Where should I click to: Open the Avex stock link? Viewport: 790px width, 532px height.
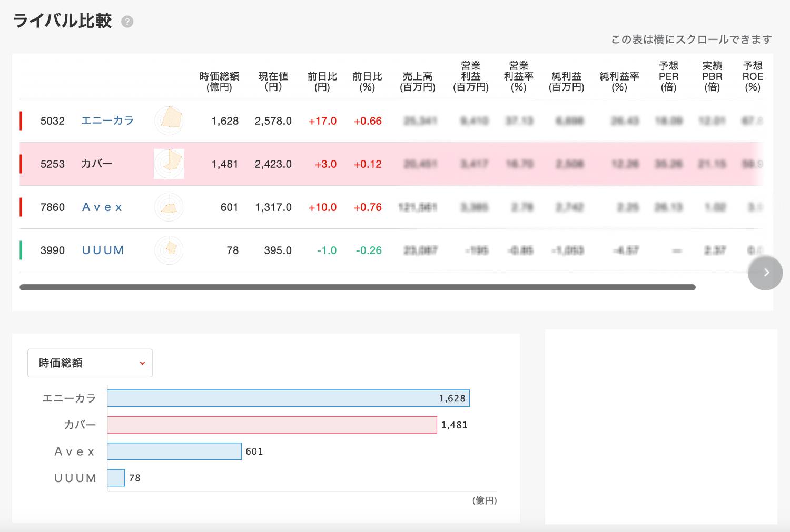pos(102,207)
